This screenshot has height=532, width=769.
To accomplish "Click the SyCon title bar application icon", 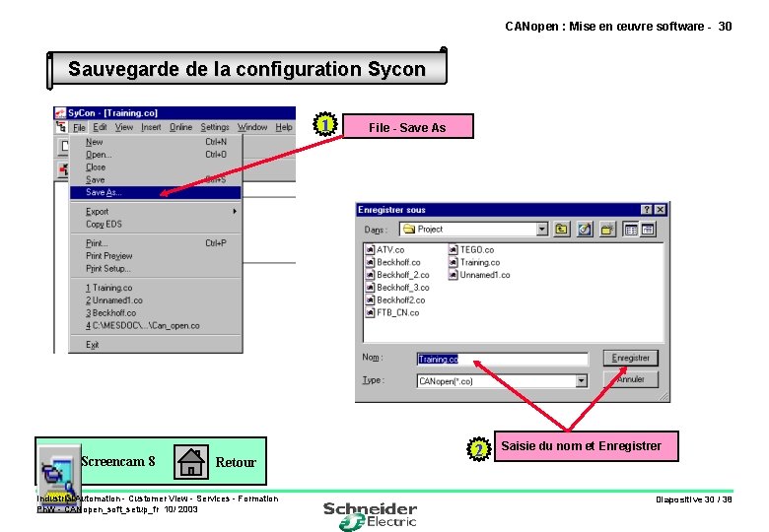I will point(60,113).
